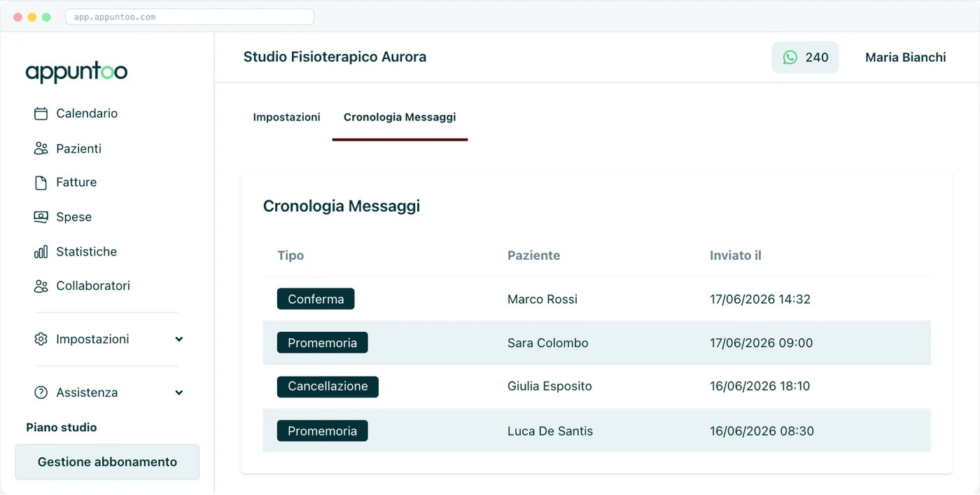Click the date 17/06/2026 14:32
Image resolution: width=980 pixels, height=495 pixels.
point(760,299)
